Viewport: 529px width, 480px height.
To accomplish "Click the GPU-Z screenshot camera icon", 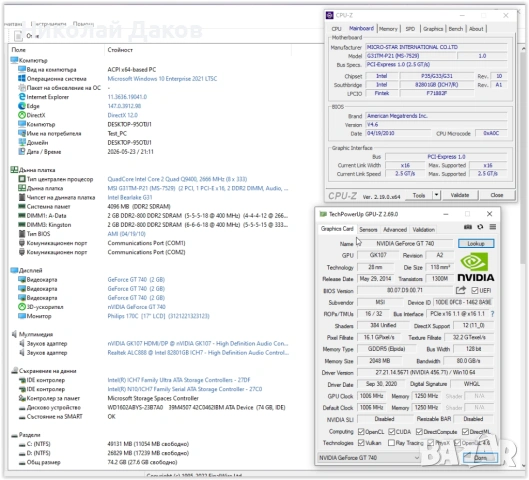I will (468, 227).
